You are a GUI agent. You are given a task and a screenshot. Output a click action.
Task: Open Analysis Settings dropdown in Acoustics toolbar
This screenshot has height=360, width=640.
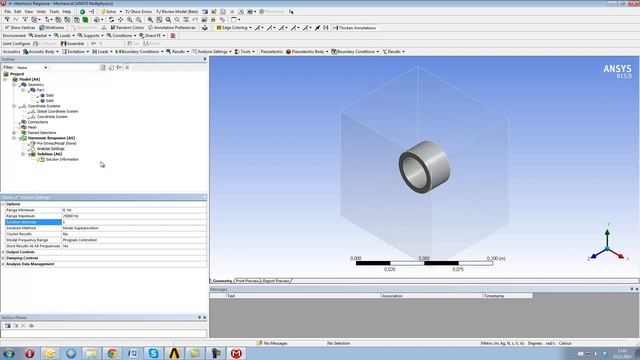212,52
